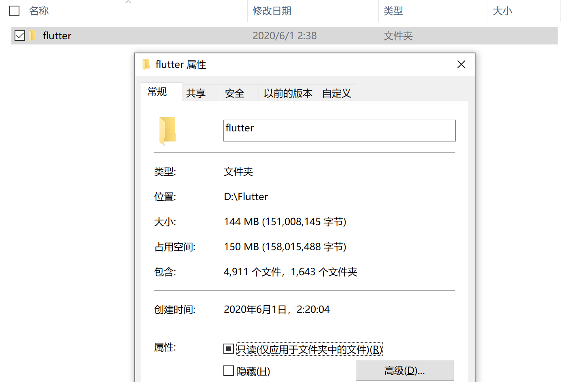Uncheck the flutter row checkbox
The height and width of the screenshot is (382, 588).
click(x=20, y=36)
